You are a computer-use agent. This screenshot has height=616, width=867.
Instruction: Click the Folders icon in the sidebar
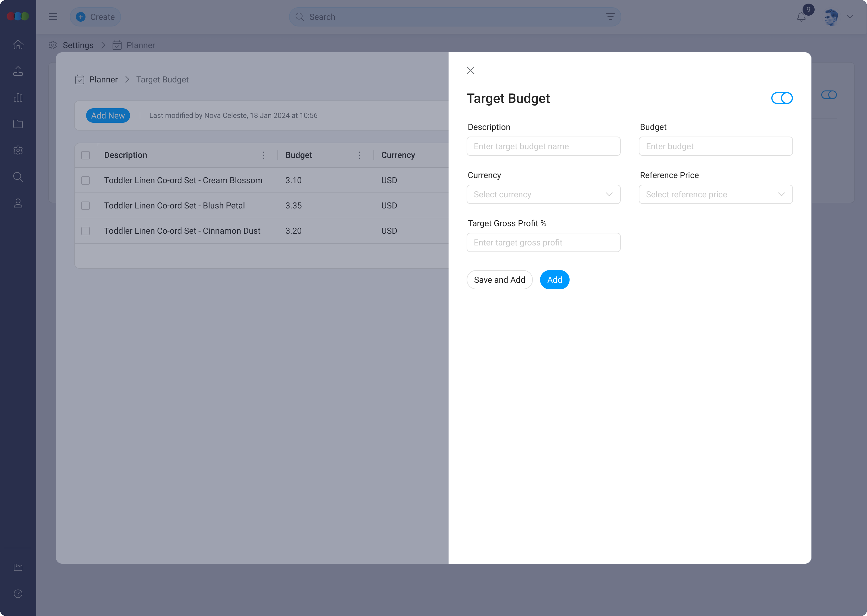point(18,124)
